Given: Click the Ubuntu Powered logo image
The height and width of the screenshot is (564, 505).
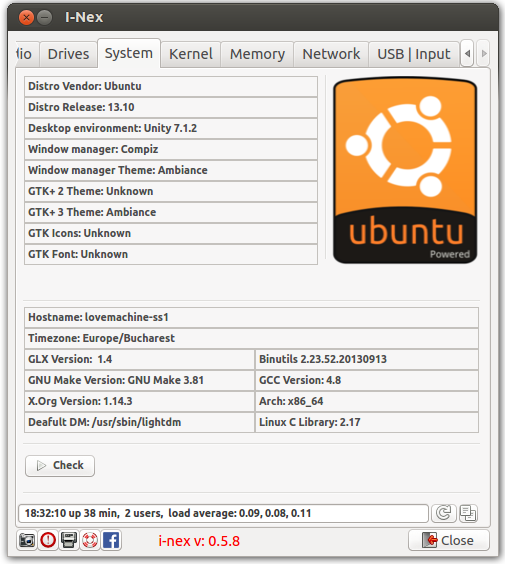Looking at the screenshot, I should (405, 170).
